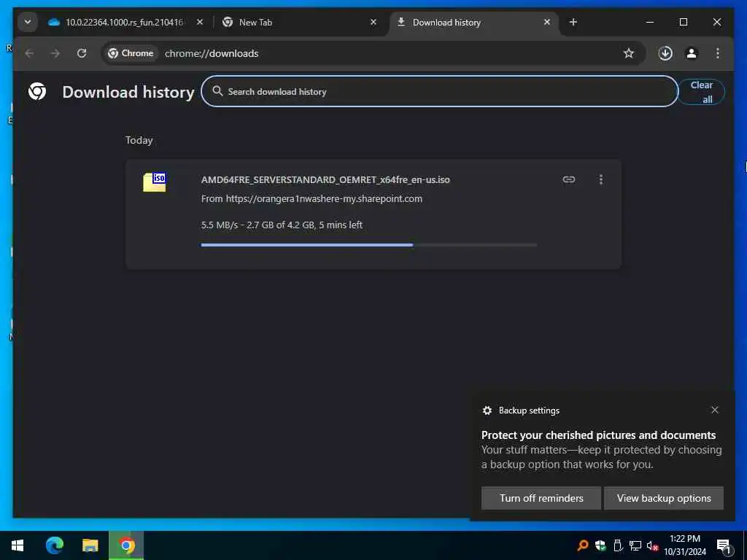Click the AMD64FRE_SERVERSTANDARD ISO file name

tap(325, 179)
